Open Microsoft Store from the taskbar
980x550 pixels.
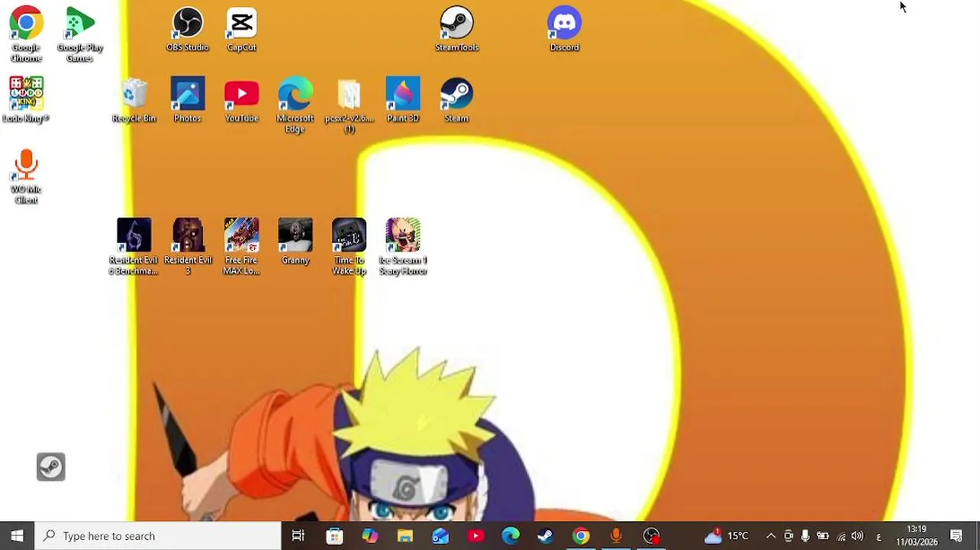pos(334,535)
